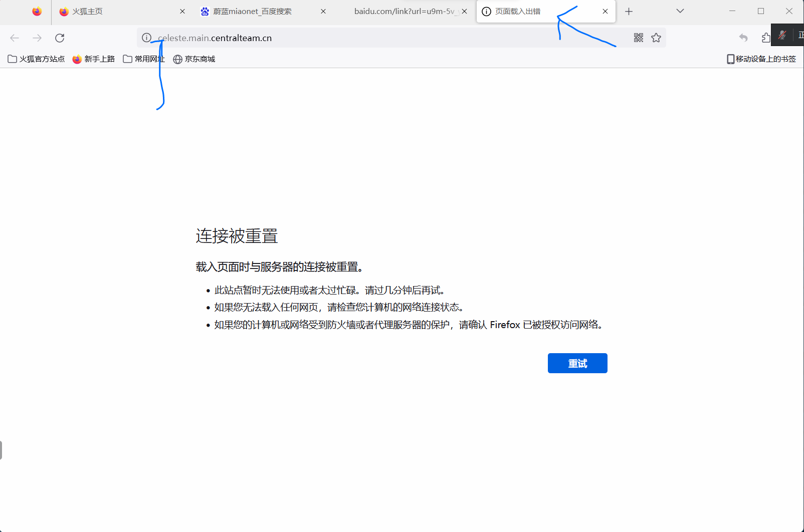804x532 pixels.
Task: Click the 重试 retry button
Action: [x=577, y=363]
